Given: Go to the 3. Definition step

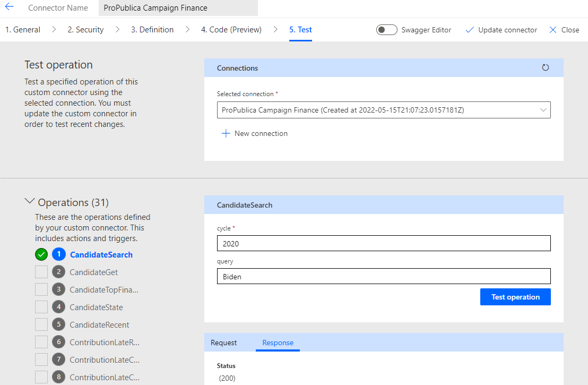Looking at the screenshot, I should [x=152, y=30].
